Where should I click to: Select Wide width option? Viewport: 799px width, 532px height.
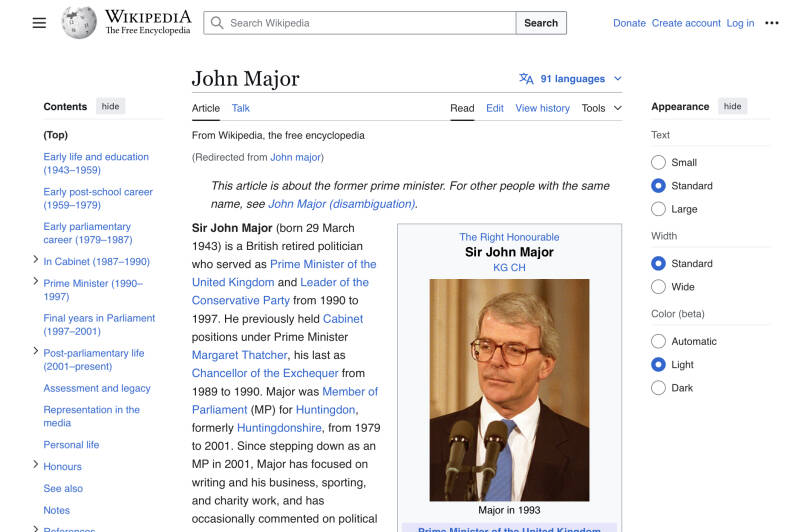658,287
